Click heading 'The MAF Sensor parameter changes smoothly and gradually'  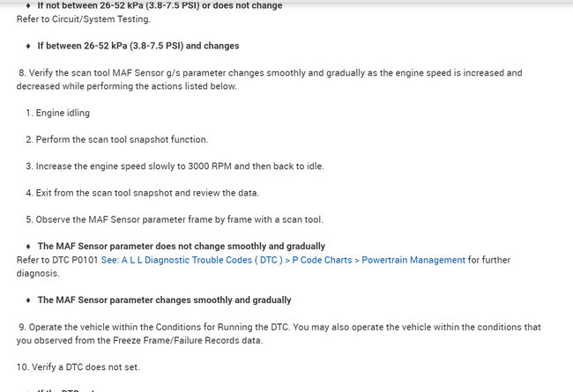(x=164, y=300)
